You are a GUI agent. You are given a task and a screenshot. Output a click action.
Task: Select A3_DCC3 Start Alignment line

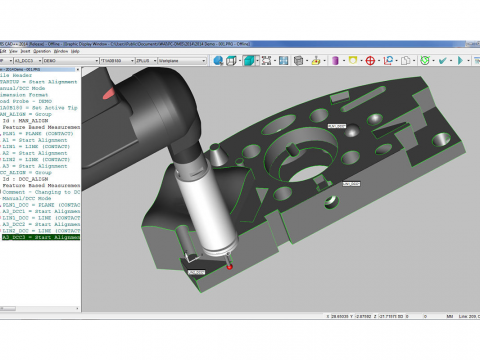(41, 237)
